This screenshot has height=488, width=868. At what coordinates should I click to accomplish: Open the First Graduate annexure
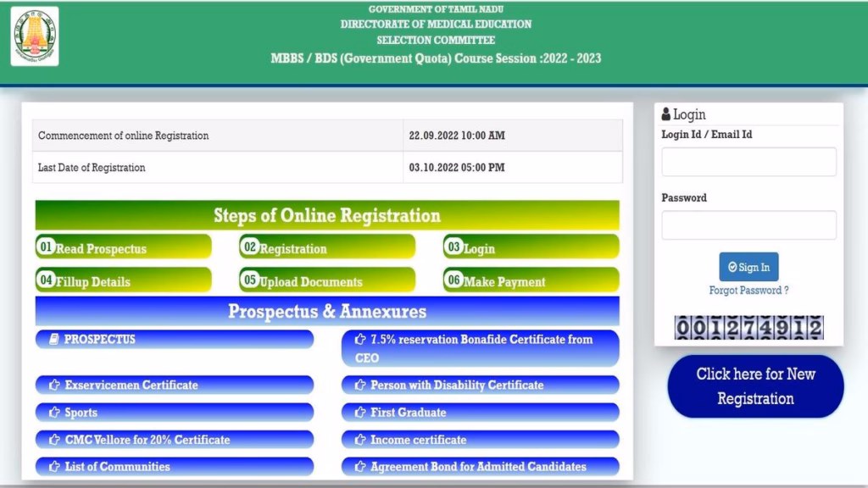click(481, 413)
